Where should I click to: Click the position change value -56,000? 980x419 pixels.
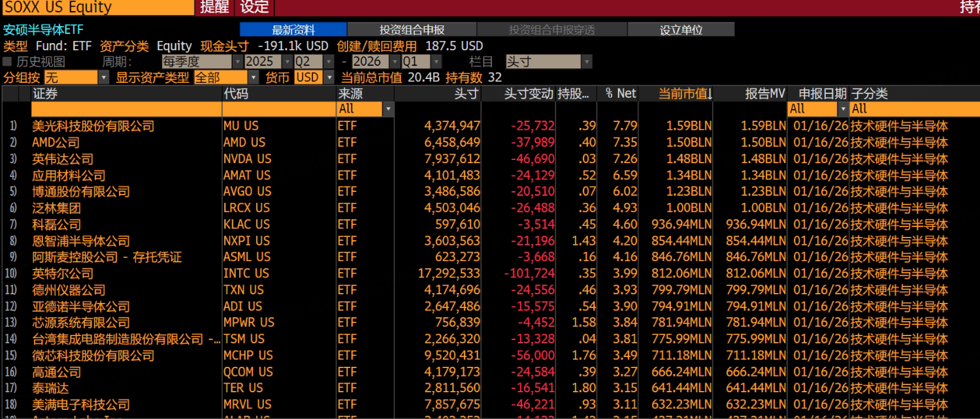(x=532, y=355)
